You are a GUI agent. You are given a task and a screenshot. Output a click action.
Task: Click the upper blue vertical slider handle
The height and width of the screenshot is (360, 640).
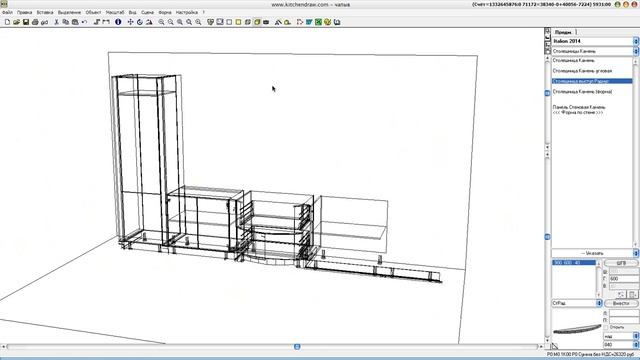pos(547,93)
